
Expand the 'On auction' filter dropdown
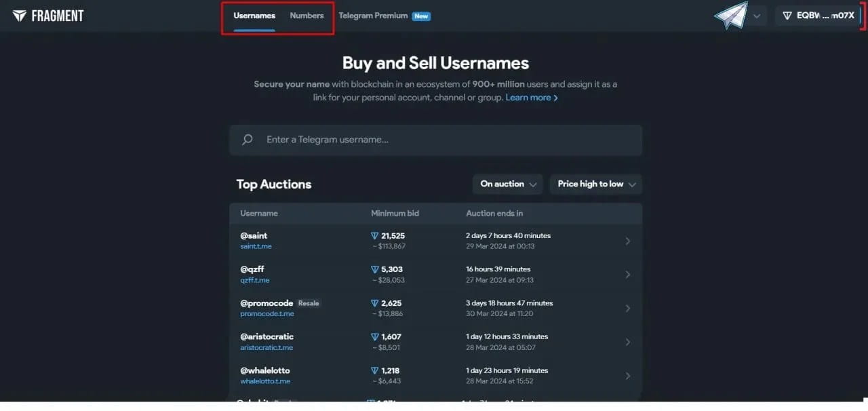tap(508, 184)
